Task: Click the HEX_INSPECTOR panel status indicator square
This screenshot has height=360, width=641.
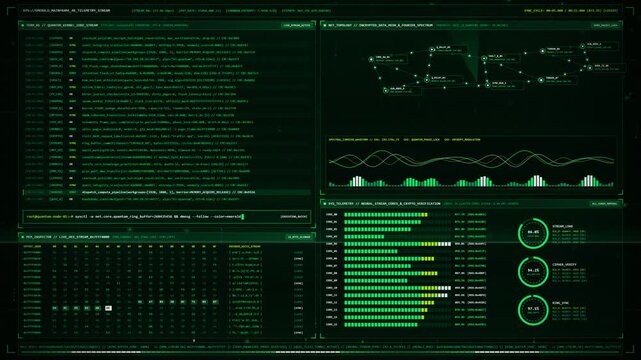Action: click(22, 237)
